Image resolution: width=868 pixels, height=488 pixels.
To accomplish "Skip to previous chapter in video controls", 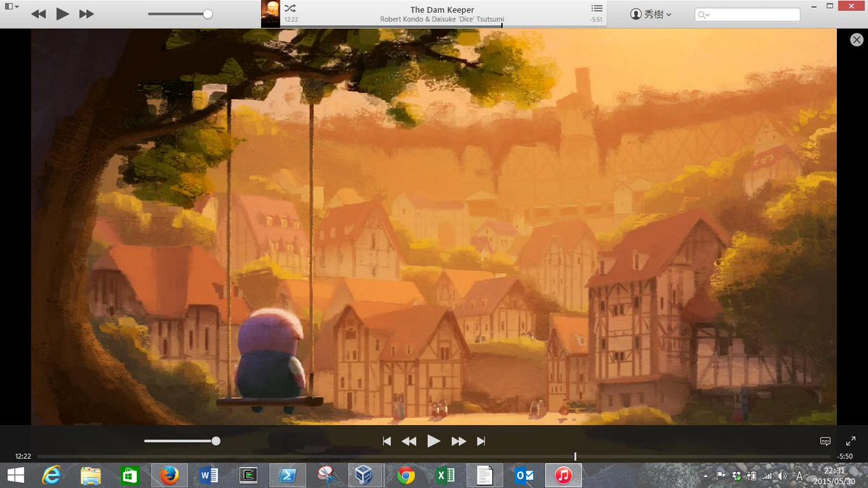I will pyautogui.click(x=387, y=441).
